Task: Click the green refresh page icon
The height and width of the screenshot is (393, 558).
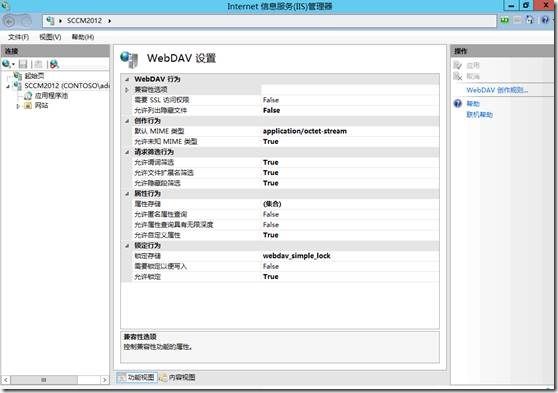Action: pyautogui.click(x=504, y=20)
